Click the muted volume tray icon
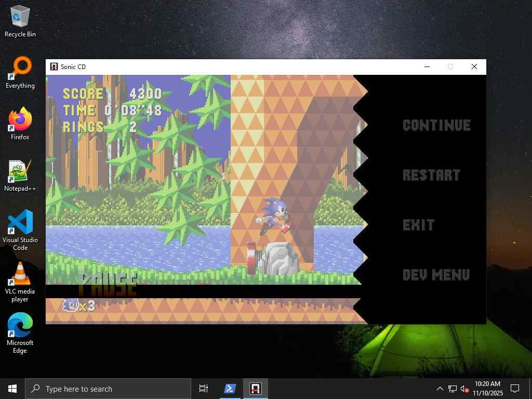This screenshot has width=532, height=399. coord(464,389)
